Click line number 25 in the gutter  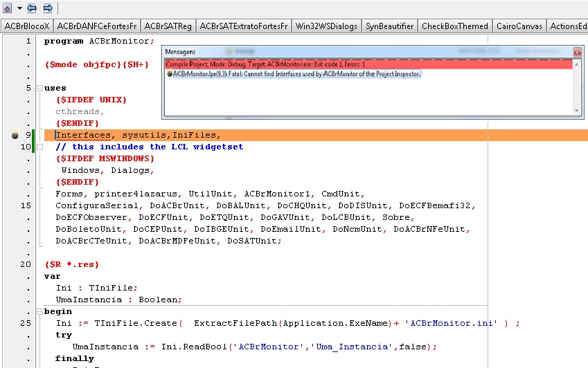click(26, 323)
